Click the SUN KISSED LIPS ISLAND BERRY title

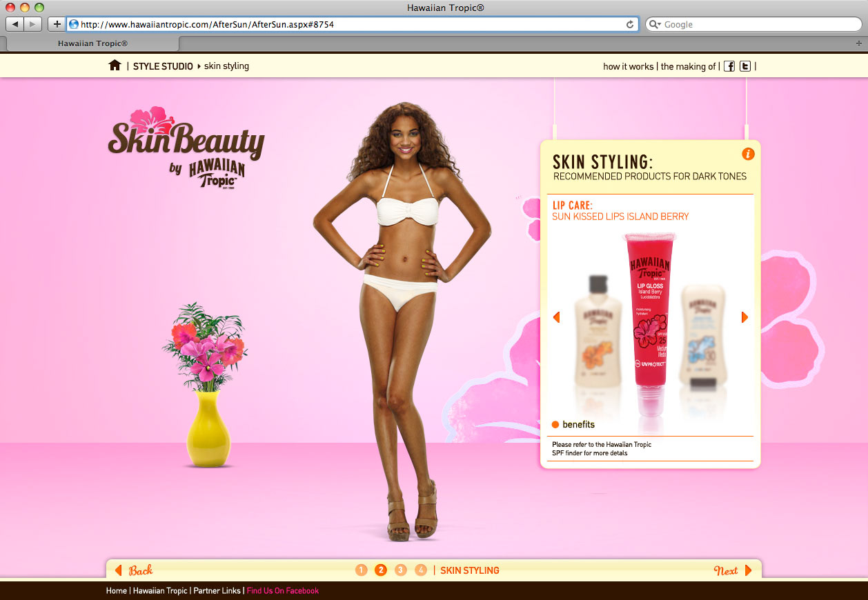(x=620, y=217)
